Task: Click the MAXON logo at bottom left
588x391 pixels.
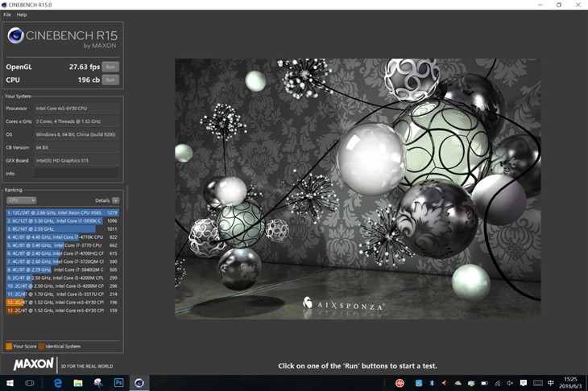Action: [34, 364]
